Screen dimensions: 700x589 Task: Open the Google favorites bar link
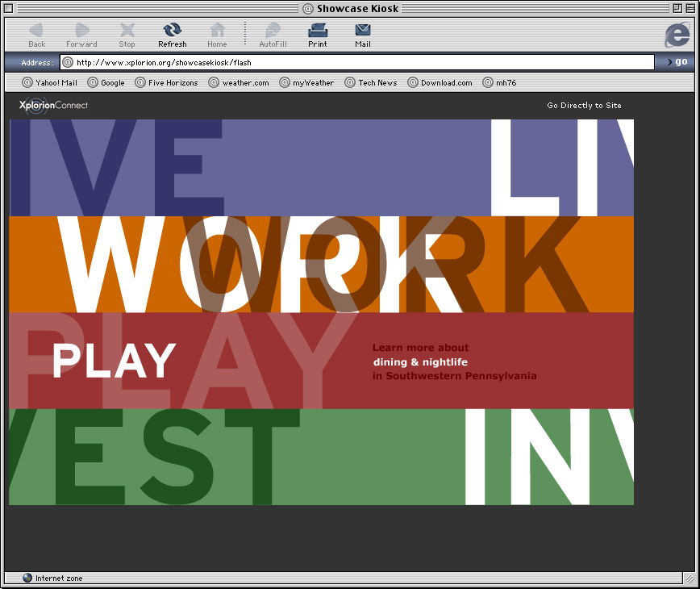click(106, 82)
